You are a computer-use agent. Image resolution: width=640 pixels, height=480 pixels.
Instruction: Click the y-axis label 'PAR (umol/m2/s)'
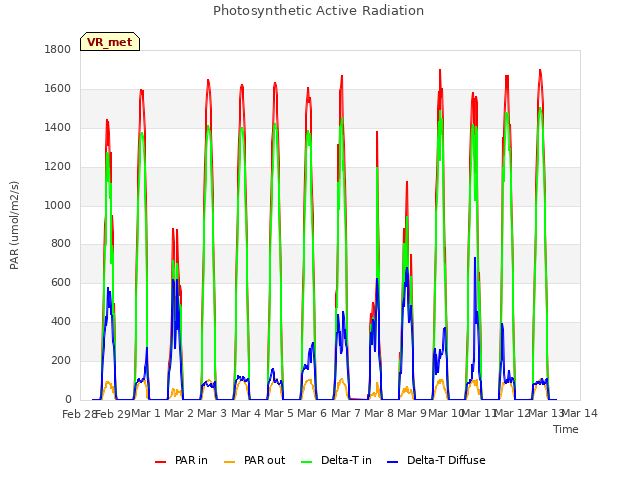coord(14,225)
